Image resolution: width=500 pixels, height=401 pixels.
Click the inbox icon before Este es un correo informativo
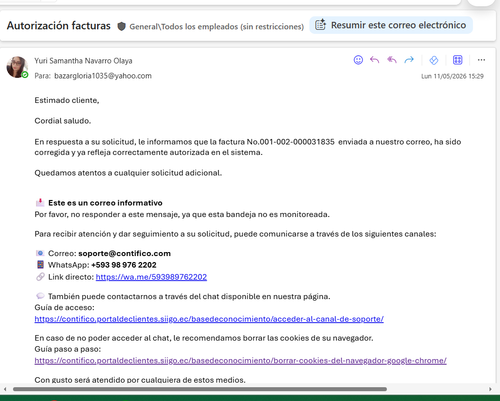pyautogui.click(x=40, y=202)
